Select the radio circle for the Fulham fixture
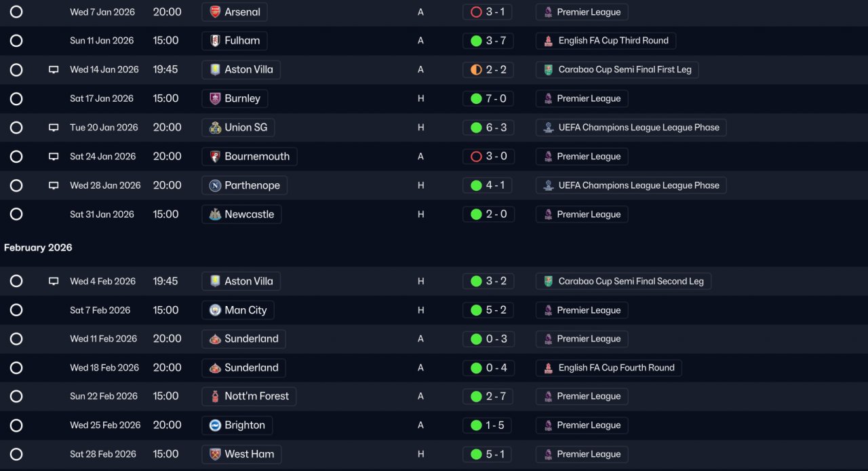Viewport: 868px width, 471px height. point(16,41)
